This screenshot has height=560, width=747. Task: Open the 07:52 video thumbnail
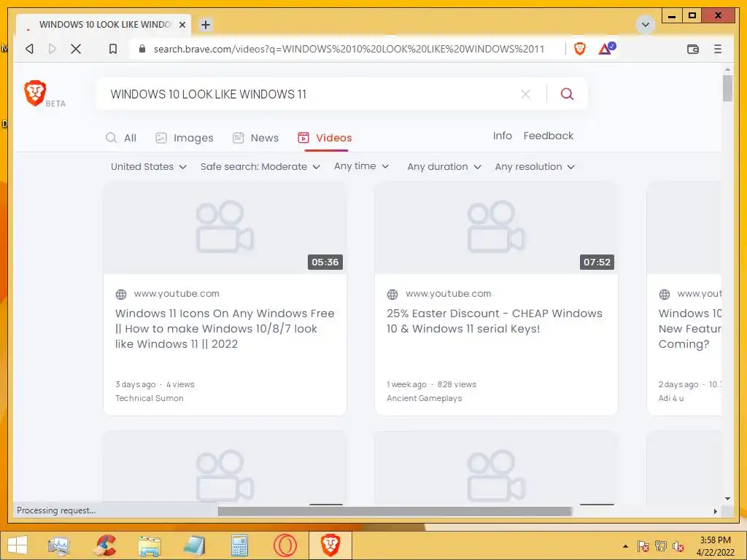pyautogui.click(x=496, y=227)
